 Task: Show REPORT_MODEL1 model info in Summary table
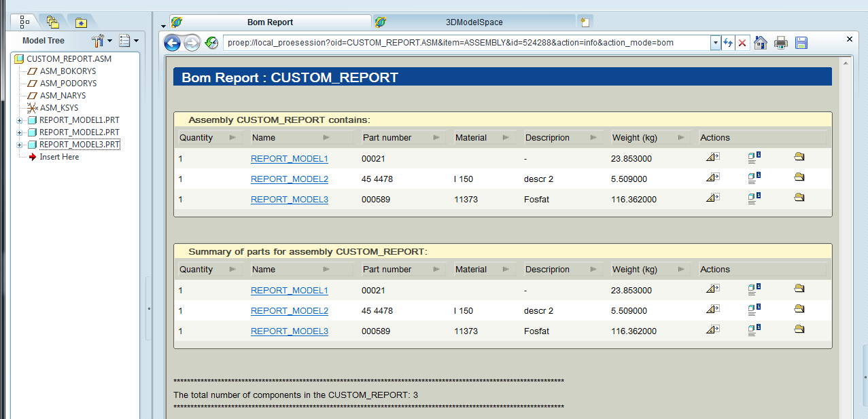[x=754, y=290]
